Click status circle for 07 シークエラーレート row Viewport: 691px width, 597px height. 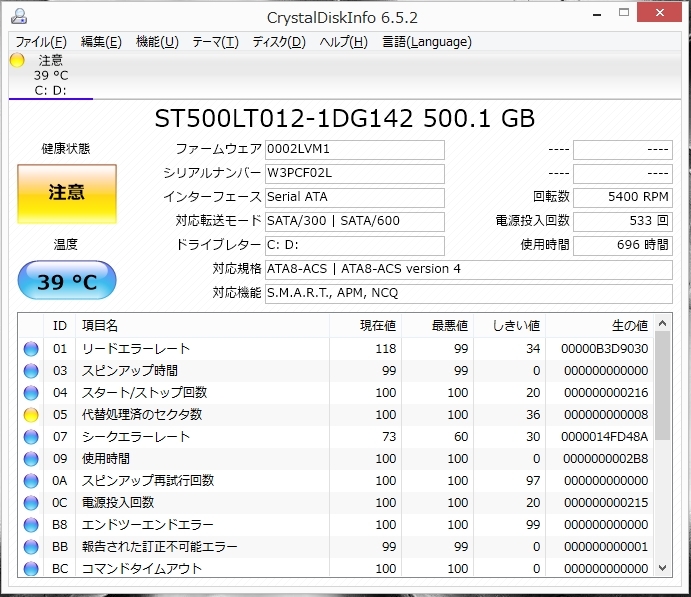(31, 437)
